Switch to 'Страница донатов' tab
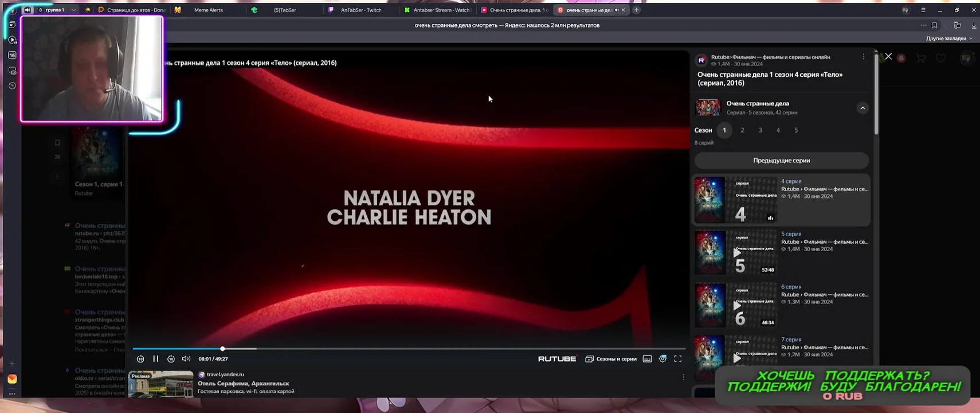 pyautogui.click(x=132, y=10)
